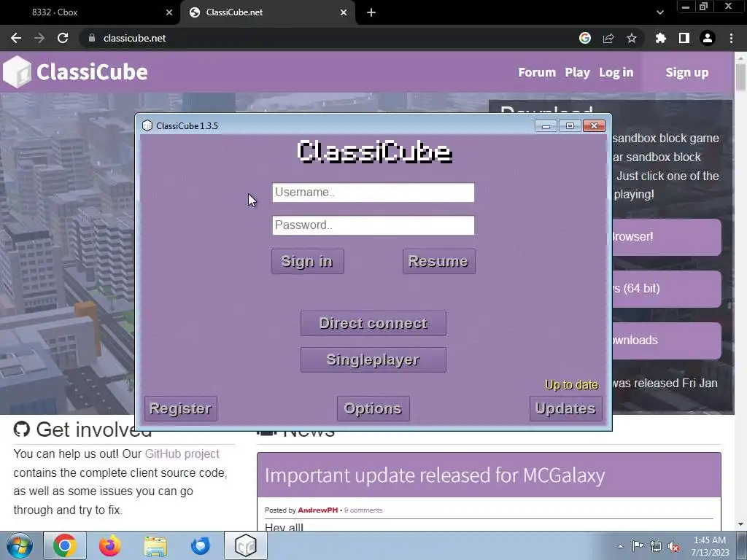The width and height of the screenshot is (747, 560).
Task: Open a new Chrome tab with plus icon
Action: (371, 12)
